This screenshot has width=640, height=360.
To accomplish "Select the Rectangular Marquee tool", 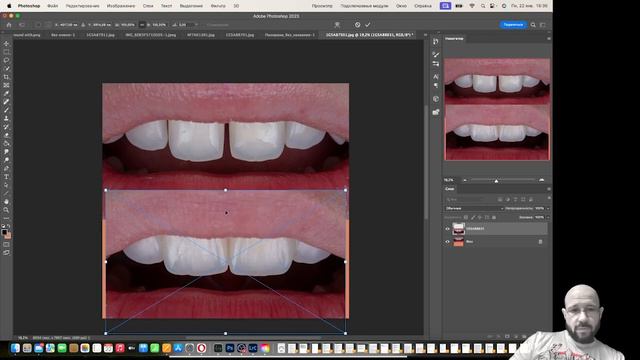I will (6, 52).
